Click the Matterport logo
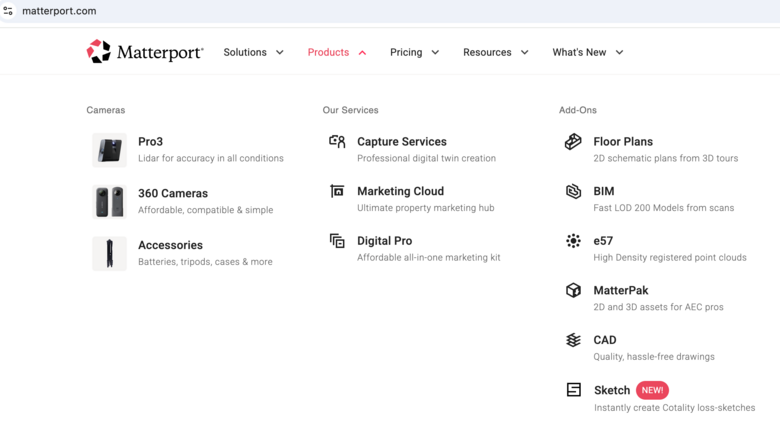The width and height of the screenshot is (780, 432). (x=145, y=52)
